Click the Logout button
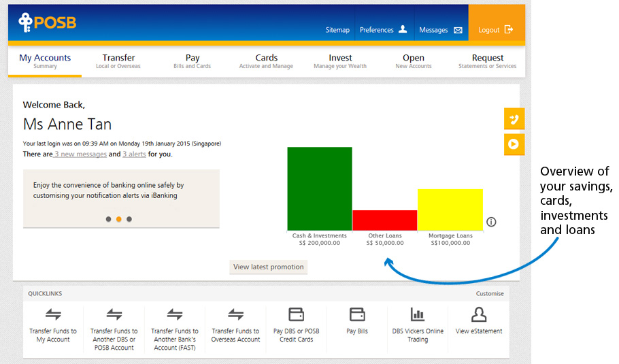 click(496, 30)
